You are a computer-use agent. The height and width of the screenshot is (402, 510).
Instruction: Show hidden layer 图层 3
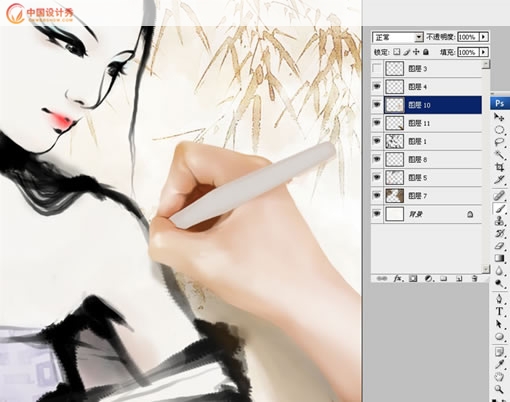[x=377, y=68]
